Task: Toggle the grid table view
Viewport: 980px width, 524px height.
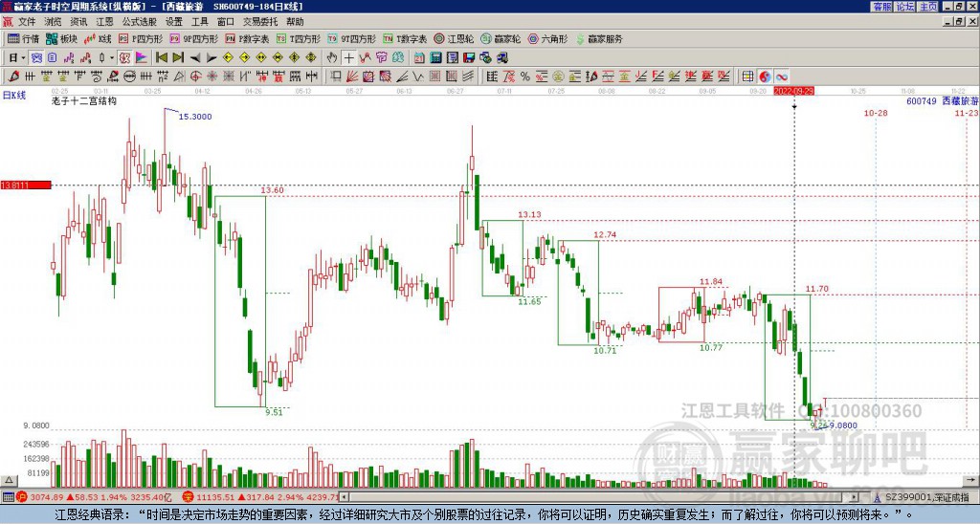Action: [747, 76]
